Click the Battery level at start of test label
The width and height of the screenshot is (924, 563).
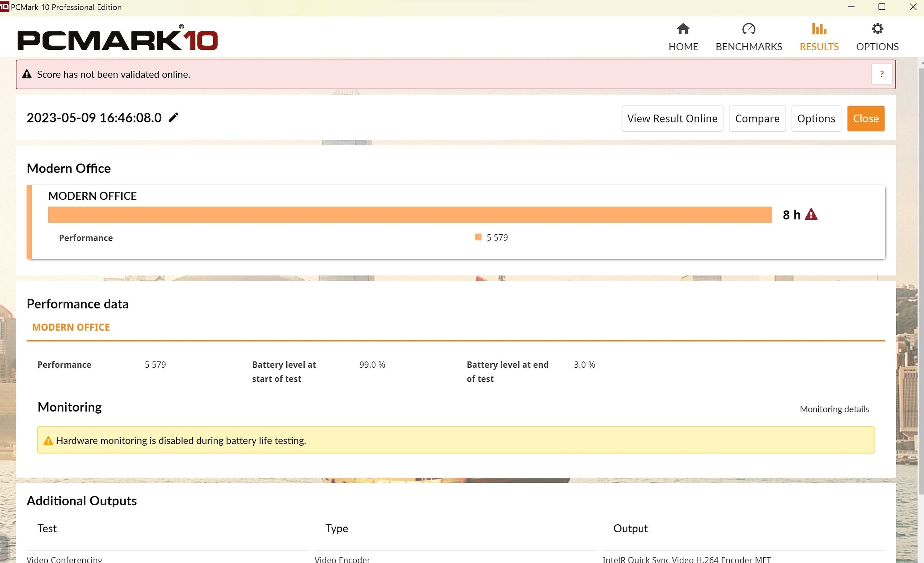[284, 372]
